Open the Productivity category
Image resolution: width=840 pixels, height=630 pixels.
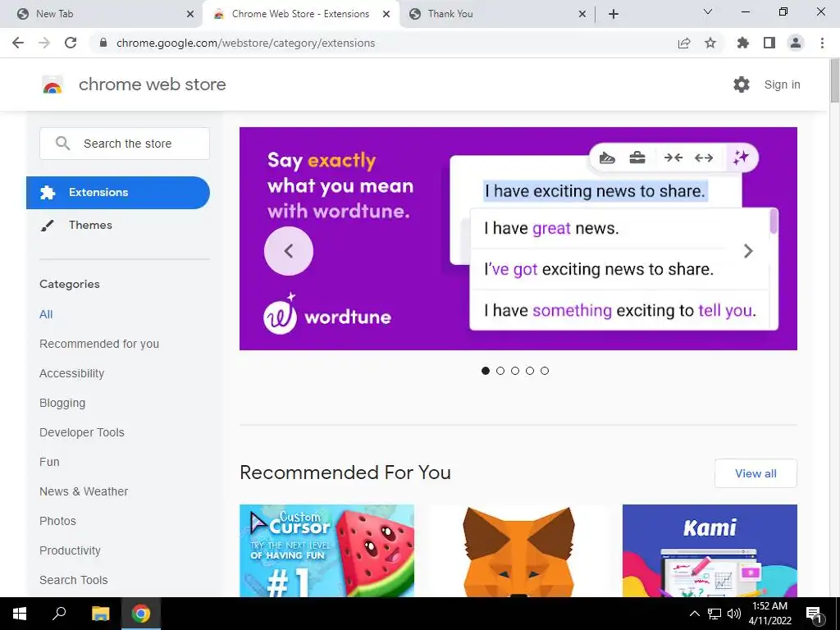(x=71, y=550)
